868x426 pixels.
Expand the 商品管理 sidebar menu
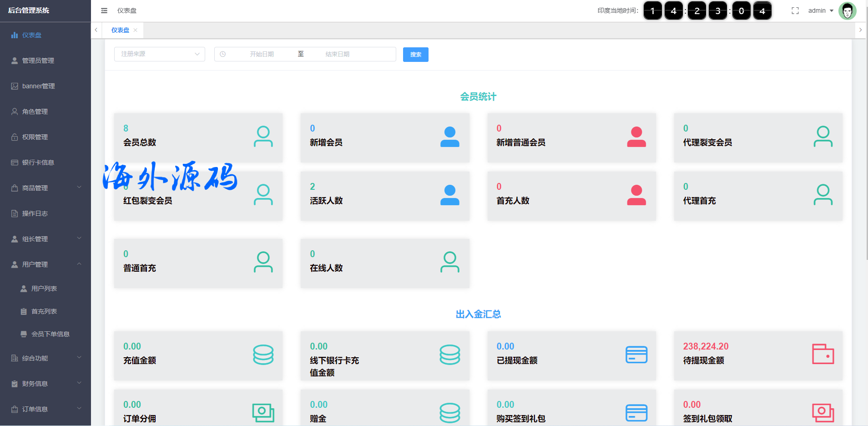pyautogui.click(x=45, y=188)
